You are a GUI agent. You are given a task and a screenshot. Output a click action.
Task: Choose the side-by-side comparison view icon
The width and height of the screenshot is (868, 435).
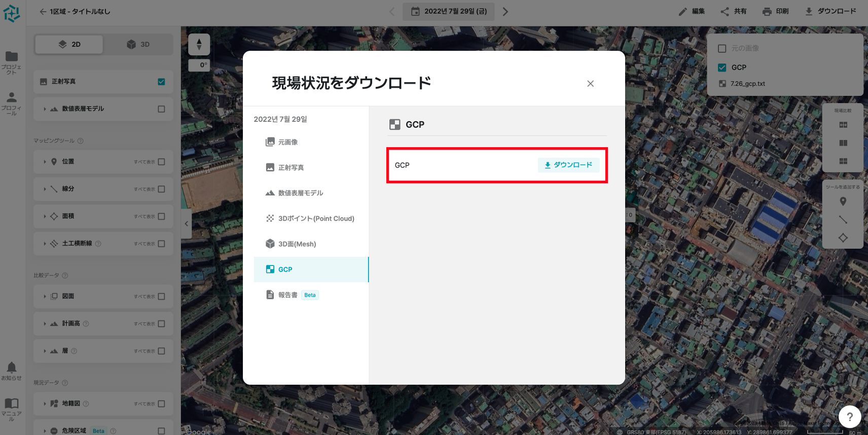pos(843,143)
